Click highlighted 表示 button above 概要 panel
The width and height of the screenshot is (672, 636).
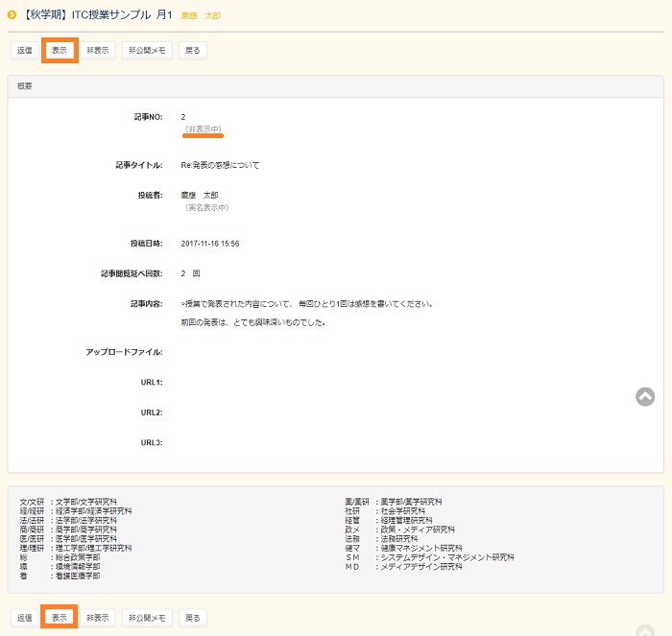pyautogui.click(x=60, y=51)
